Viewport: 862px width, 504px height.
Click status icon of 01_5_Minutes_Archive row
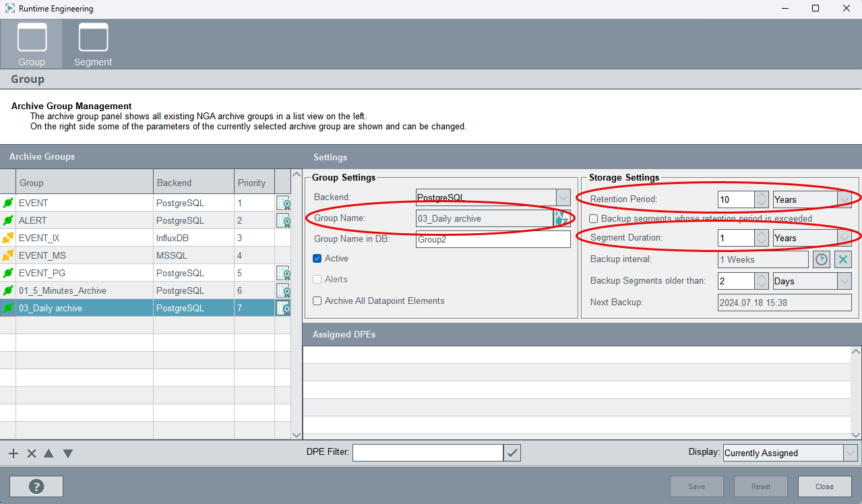tap(8, 290)
